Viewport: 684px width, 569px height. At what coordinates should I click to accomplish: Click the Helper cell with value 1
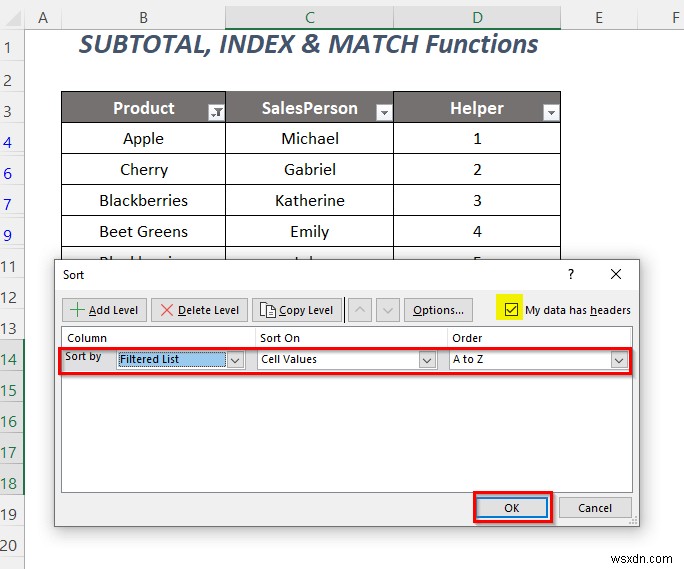click(x=477, y=138)
